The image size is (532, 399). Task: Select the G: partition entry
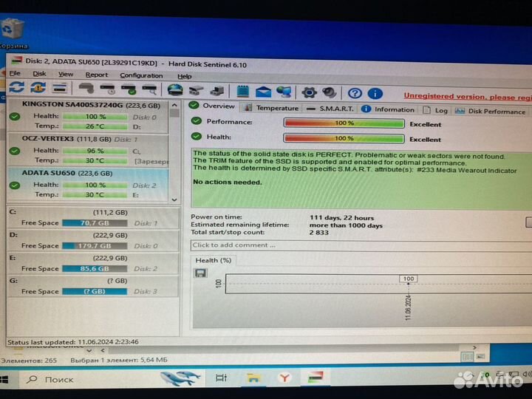tap(93, 286)
